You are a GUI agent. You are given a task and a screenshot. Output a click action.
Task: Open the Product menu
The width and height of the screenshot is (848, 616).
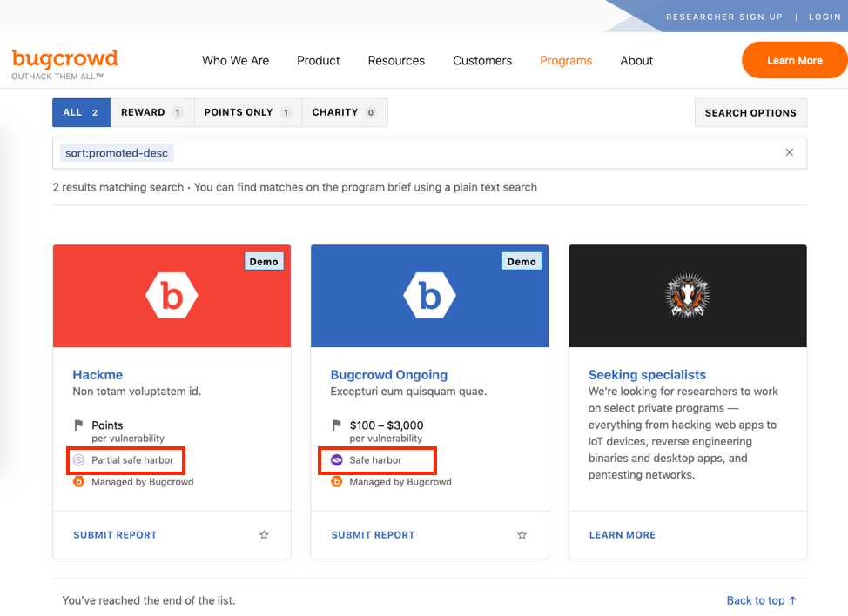[x=318, y=61]
